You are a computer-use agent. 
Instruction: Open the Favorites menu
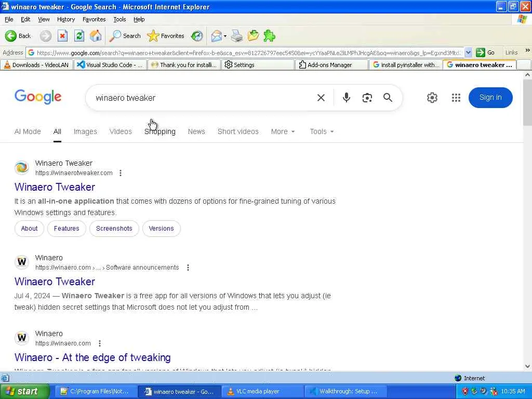(x=94, y=19)
